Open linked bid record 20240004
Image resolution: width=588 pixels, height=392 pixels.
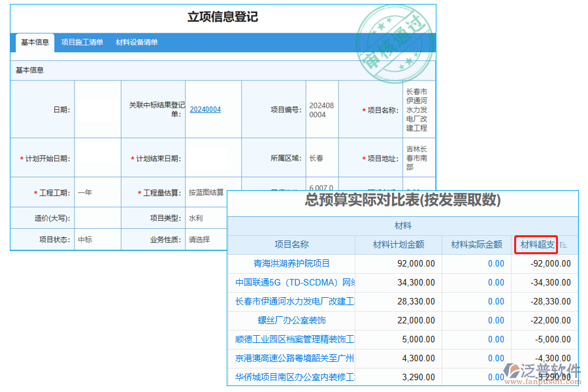click(x=205, y=110)
